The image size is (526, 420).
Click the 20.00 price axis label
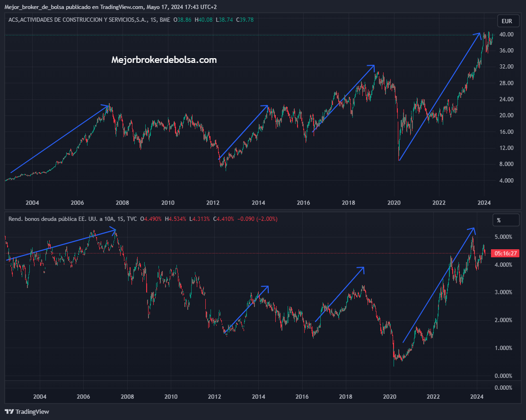(507, 115)
